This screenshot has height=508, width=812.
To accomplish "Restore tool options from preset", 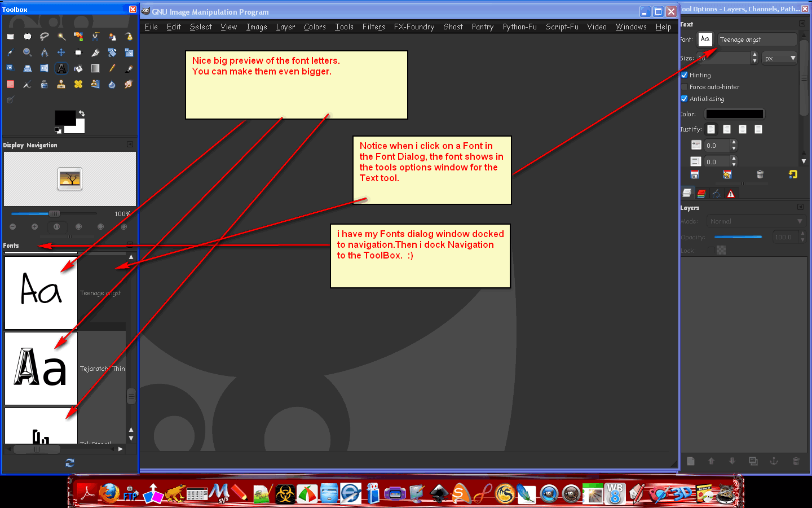I will click(727, 175).
